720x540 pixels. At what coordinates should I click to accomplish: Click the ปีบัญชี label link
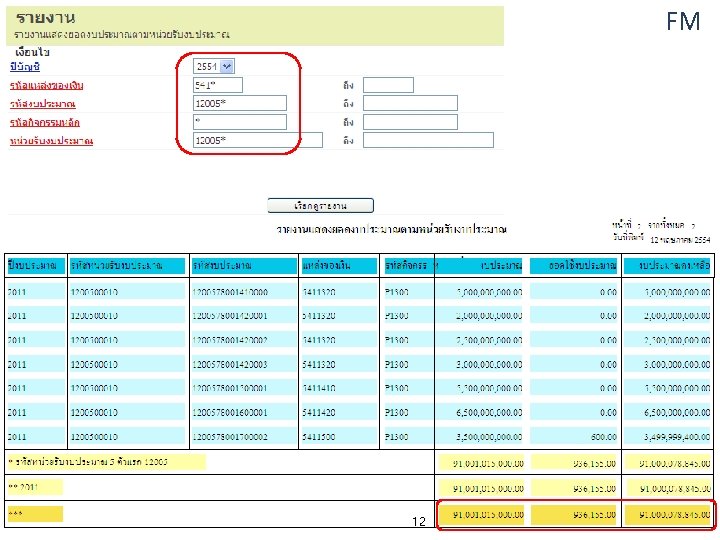25,67
